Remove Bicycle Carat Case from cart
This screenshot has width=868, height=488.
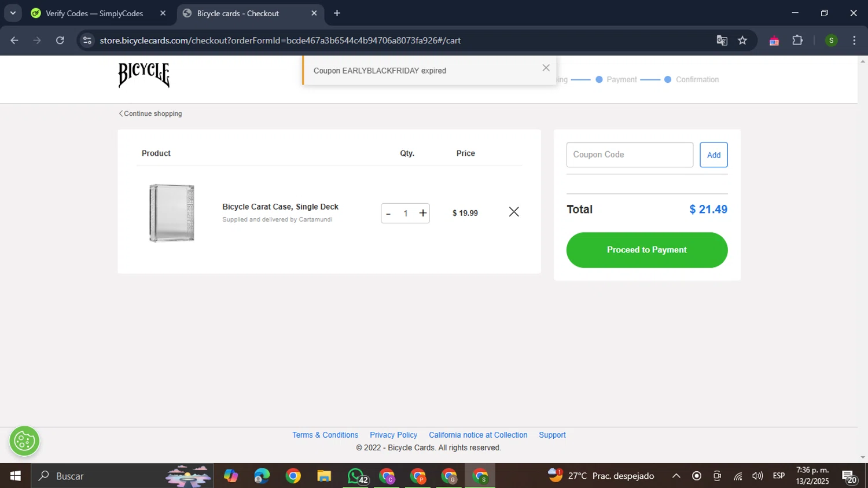pos(514,212)
